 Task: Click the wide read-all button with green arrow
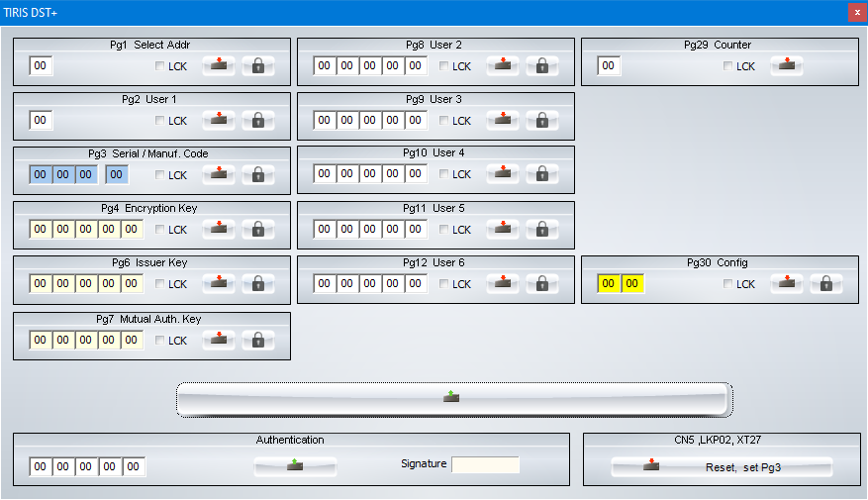[454, 399]
